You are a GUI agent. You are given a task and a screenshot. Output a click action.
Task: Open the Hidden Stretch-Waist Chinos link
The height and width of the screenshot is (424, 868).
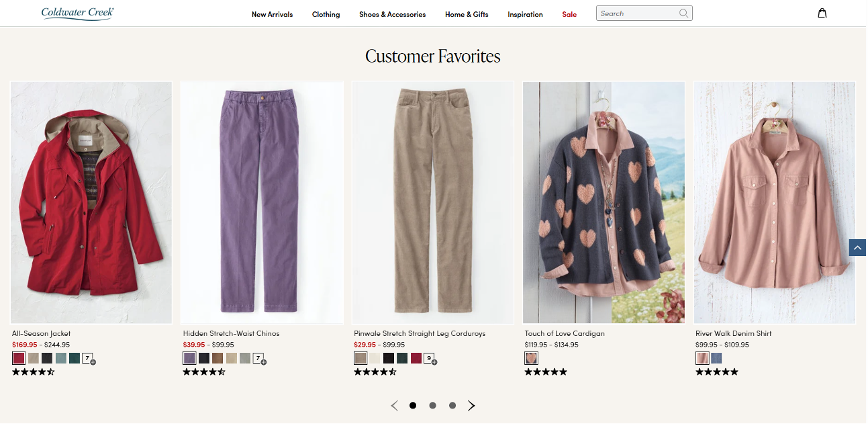(x=231, y=333)
